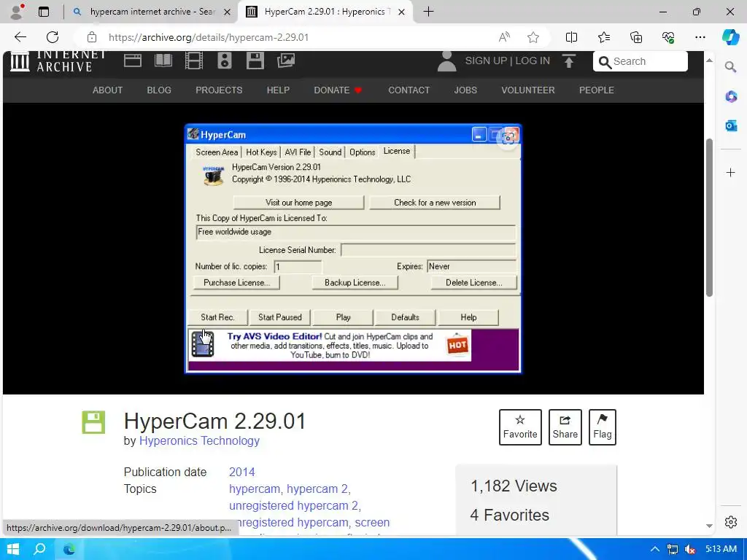Open sidebar settings gear icon

click(731, 522)
